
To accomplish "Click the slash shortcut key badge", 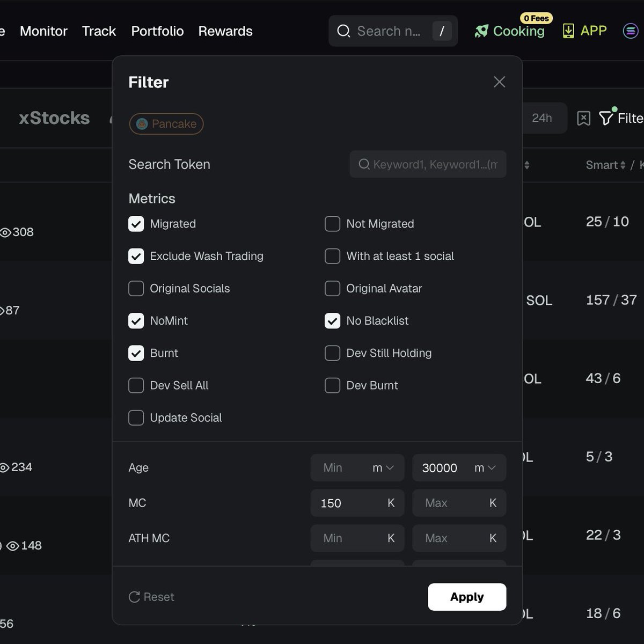I will pyautogui.click(x=442, y=31).
